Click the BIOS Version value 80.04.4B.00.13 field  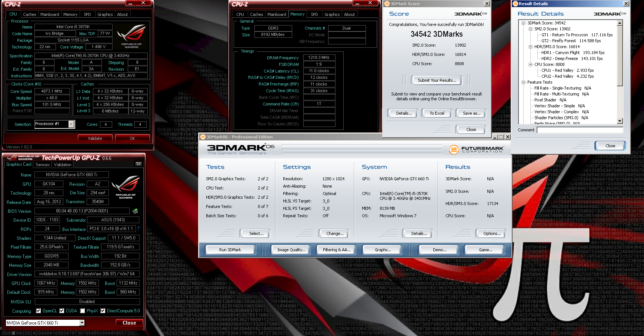coord(82,211)
